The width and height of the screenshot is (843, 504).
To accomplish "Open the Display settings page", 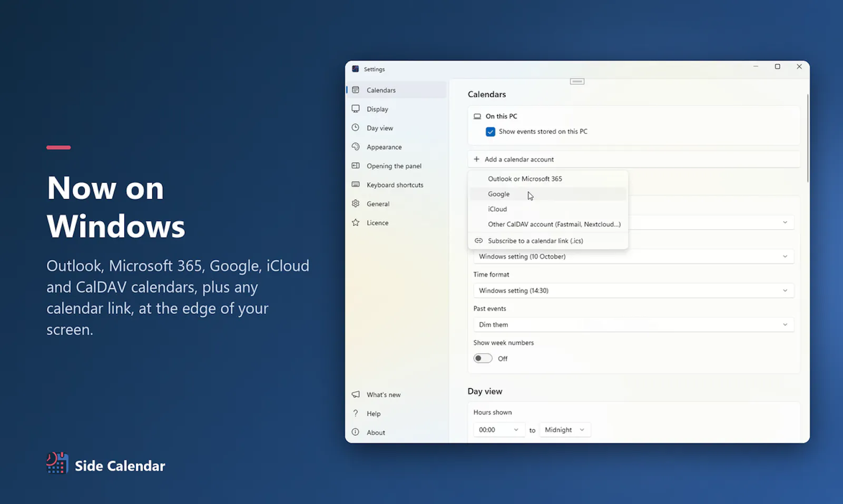I will tap(396, 109).
